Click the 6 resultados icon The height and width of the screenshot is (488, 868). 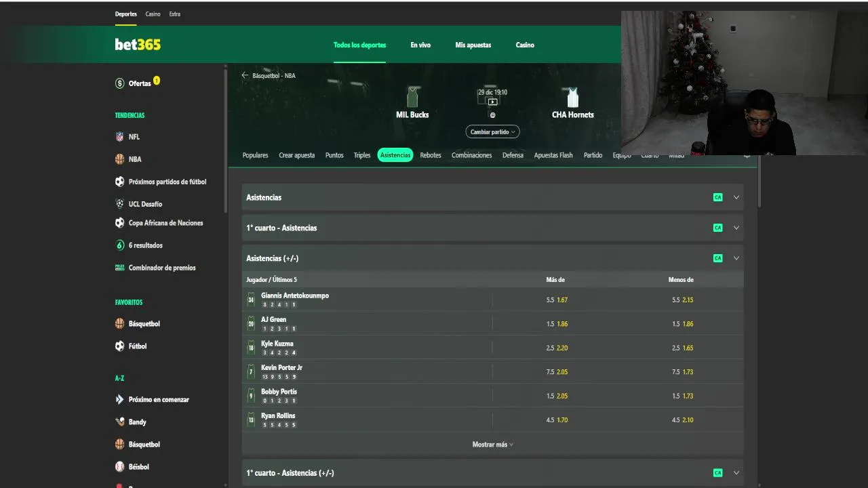[x=120, y=245]
